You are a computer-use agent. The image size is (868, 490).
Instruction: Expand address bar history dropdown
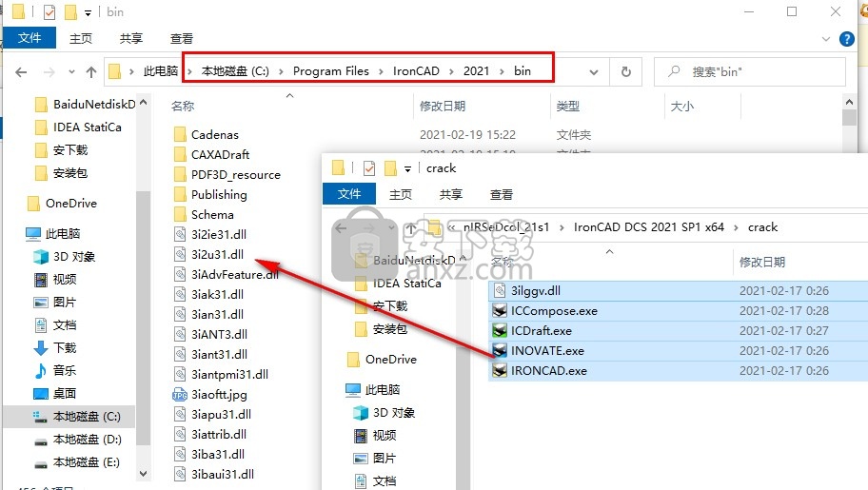(x=594, y=72)
